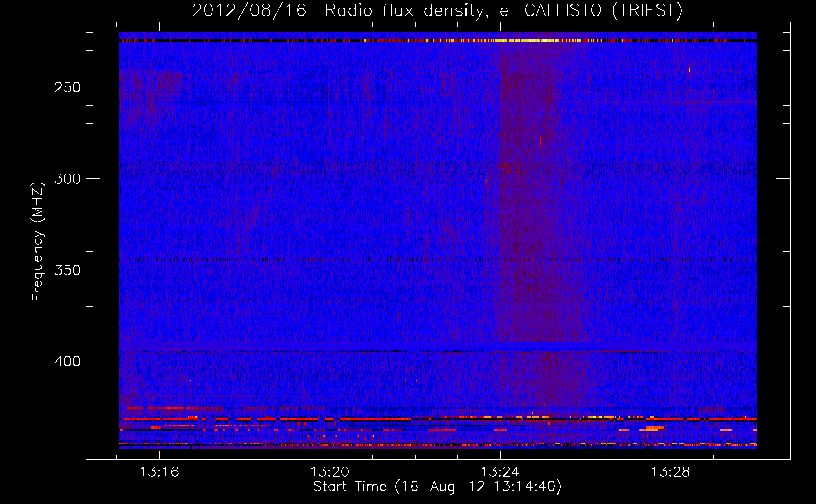
Task: Click the 13:20 time tick label
Action: 330,472
